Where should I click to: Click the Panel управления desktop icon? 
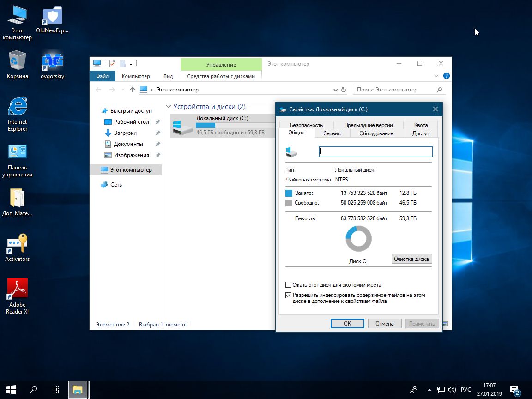[17, 153]
